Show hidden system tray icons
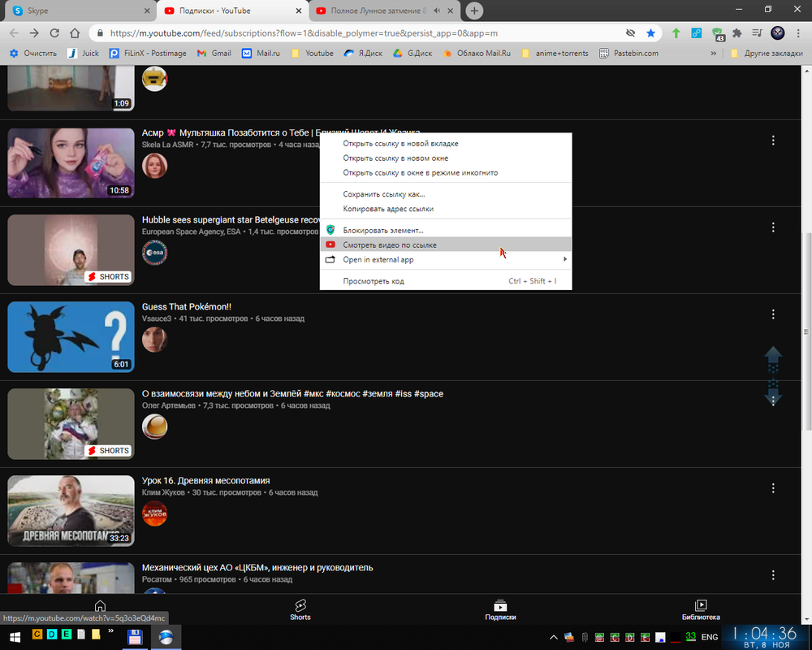 [x=554, y=637]
